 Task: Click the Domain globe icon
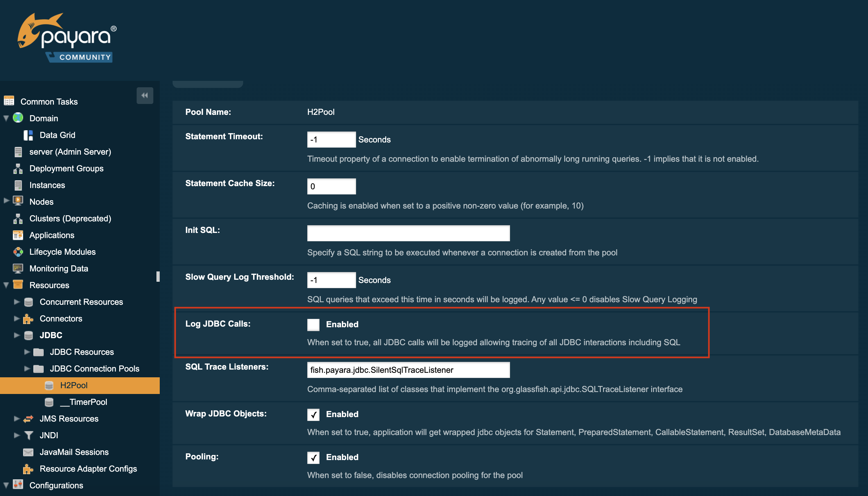[x=17, y=118]
